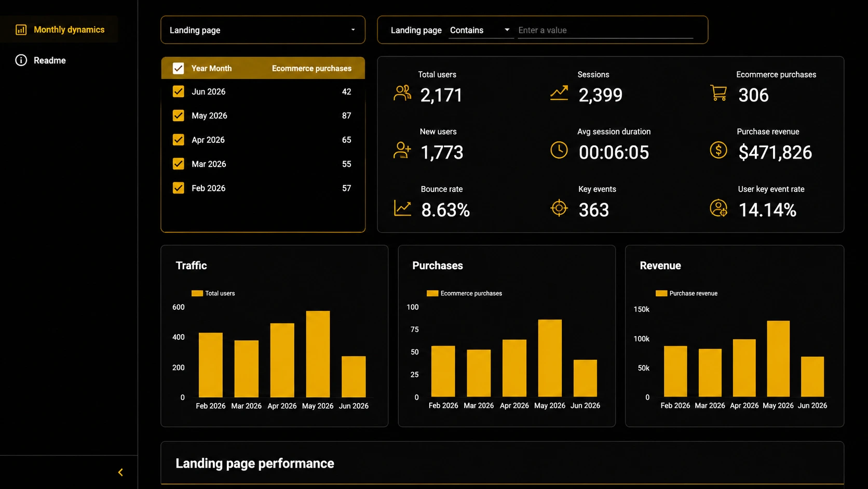This screenshot has height=489, width=868.
Task: Click the May 2026 bar in Purchases chart
Action: (550, 359)
